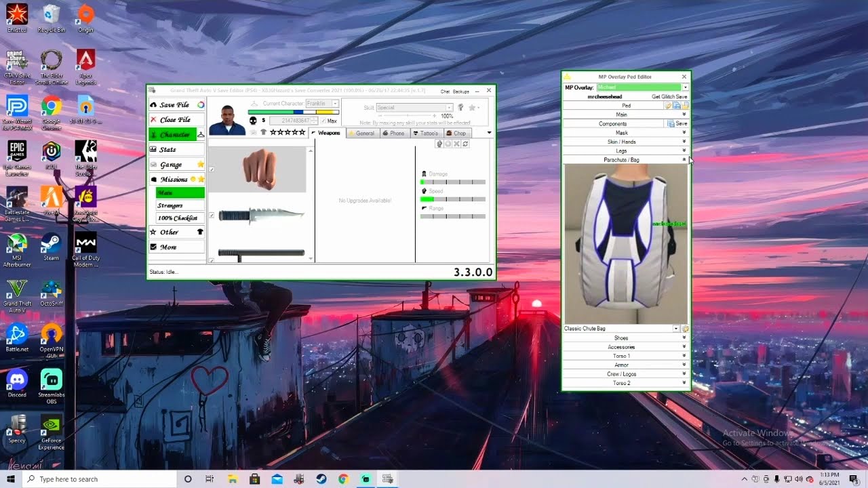Click the hanger icon next to Character
This screenshot has height=488, width=868.
[201, 135]
